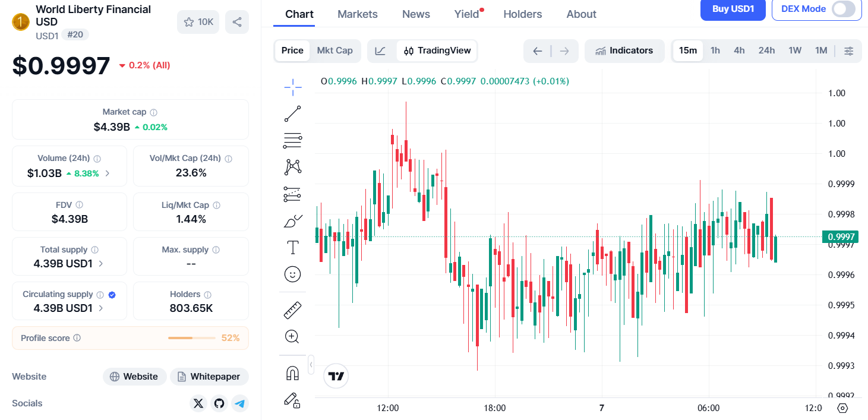The image size is (868, 420).
Task: Show Market cap info tooltip icon
Action: pyautogui.click(x=153, y=112)
